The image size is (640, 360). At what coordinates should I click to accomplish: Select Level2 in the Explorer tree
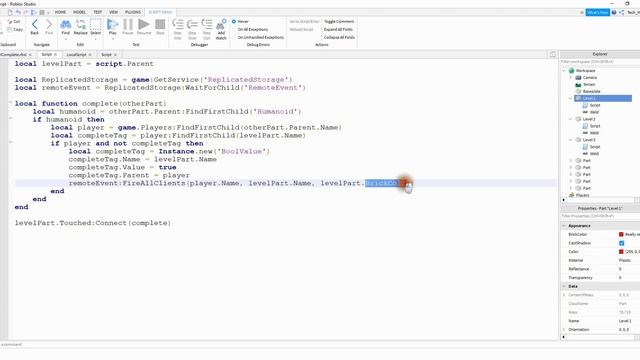tap(589, 119)
